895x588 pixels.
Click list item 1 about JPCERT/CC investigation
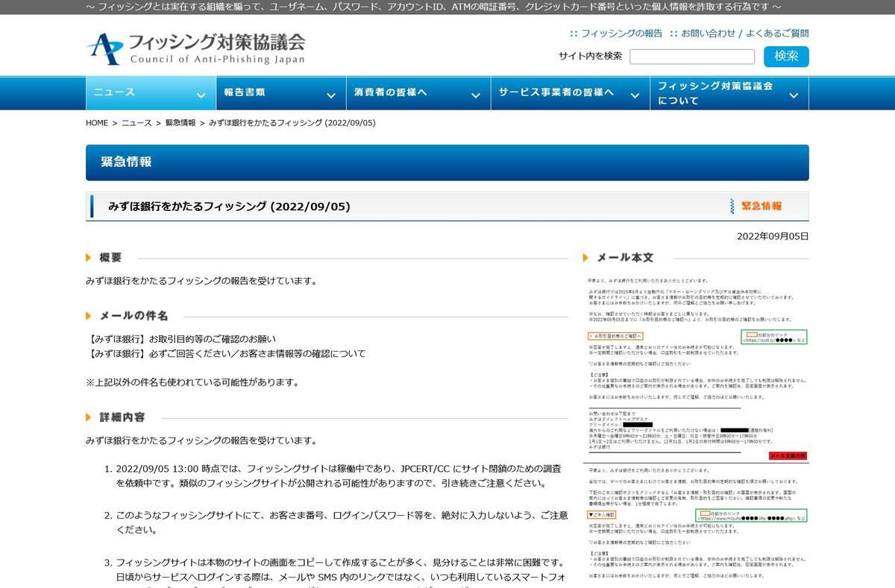(x=339, y=475)
